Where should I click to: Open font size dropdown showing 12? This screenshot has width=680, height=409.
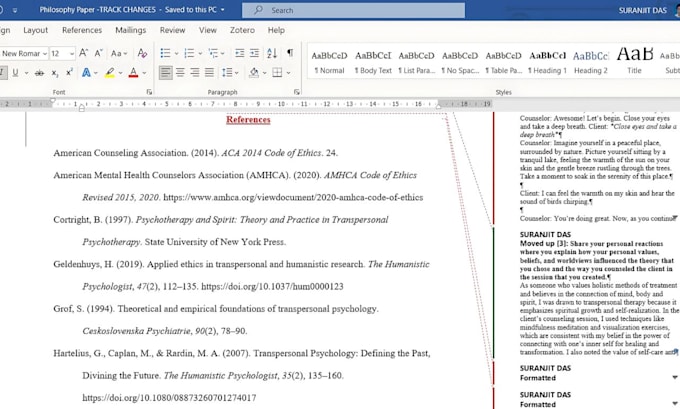72,54
